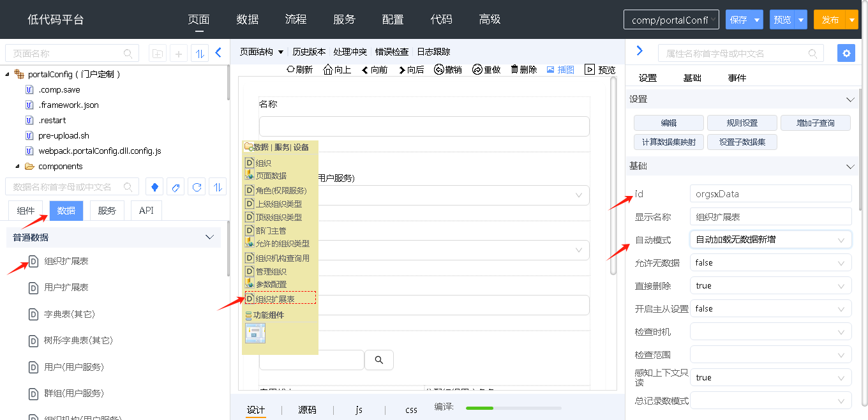This screenshot has height=420, width=868.
Task: Collapse the 普通数据 section
Action: pos(209,237)
